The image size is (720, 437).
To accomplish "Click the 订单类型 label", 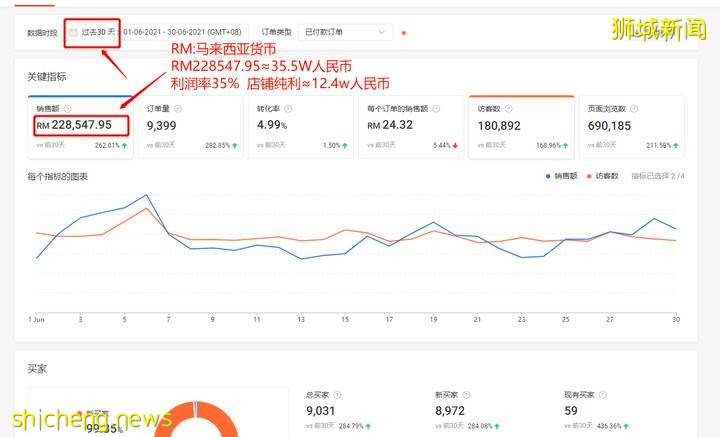I will [x=276, y=32].
